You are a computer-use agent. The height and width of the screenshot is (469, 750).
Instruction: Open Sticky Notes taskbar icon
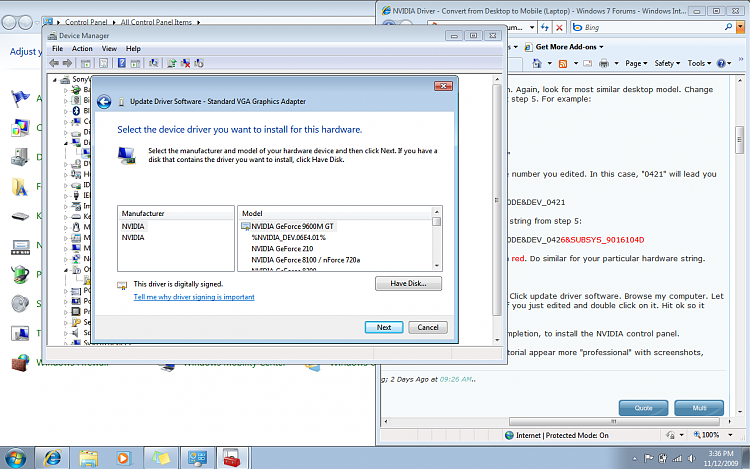coord(160,458)
